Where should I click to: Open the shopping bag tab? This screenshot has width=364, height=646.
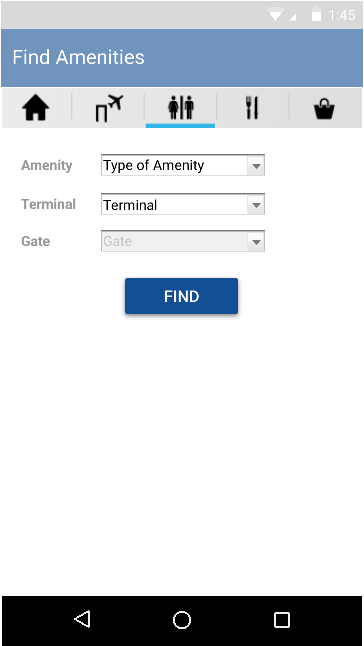(324, 109)
